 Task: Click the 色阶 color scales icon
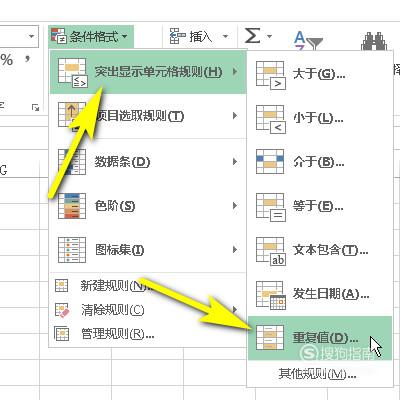point(72,206)
